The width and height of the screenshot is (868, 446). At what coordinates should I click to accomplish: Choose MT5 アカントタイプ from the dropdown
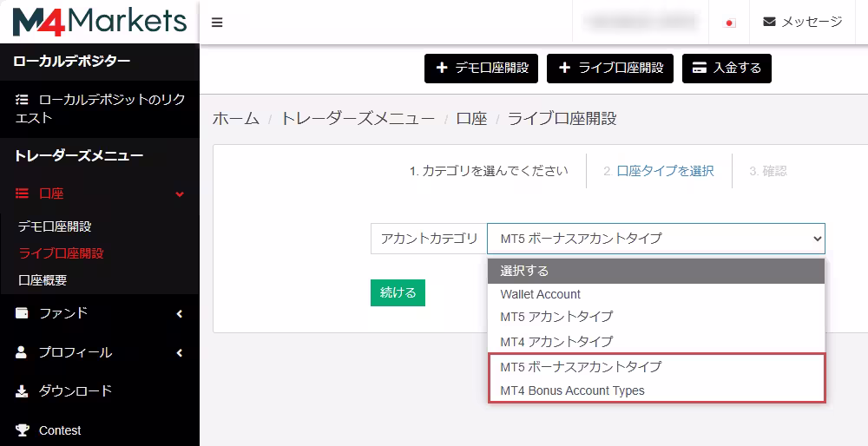(656, 317)
